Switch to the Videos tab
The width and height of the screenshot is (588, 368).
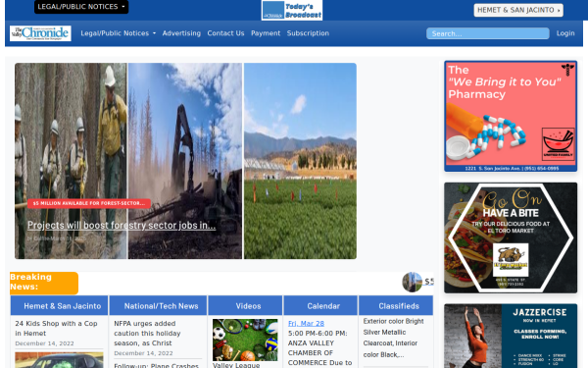coord(245,305)
